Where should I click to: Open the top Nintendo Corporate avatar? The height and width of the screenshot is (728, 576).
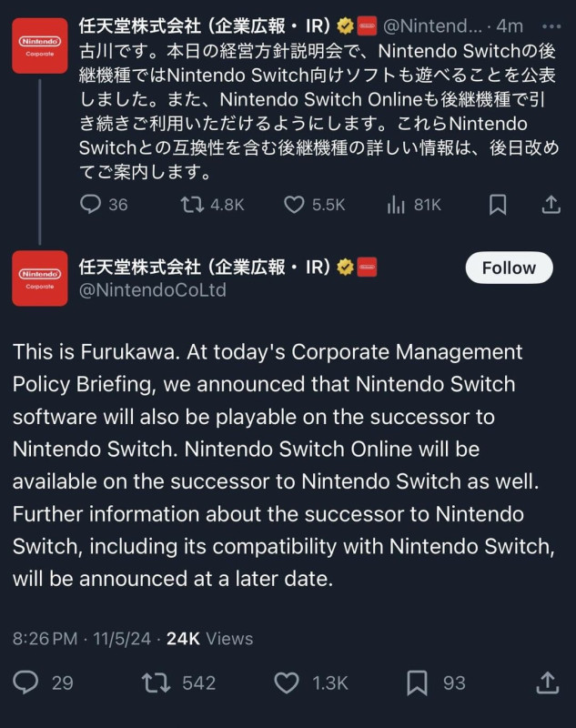click(x=39, y=45)
